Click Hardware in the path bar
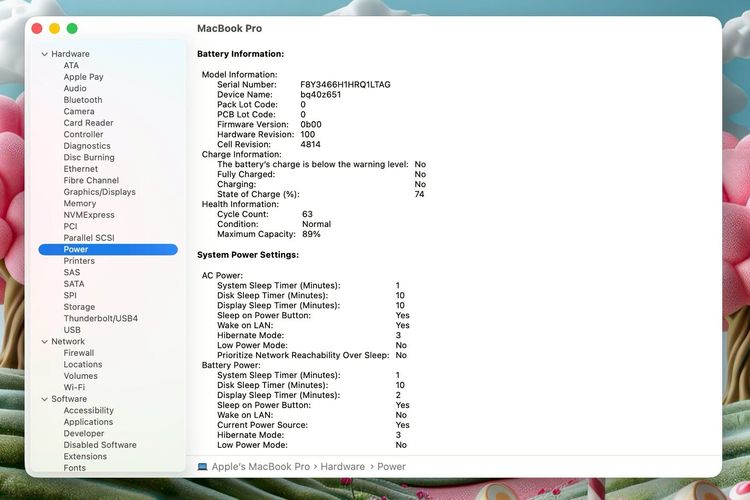 click(x=342, y=467)
